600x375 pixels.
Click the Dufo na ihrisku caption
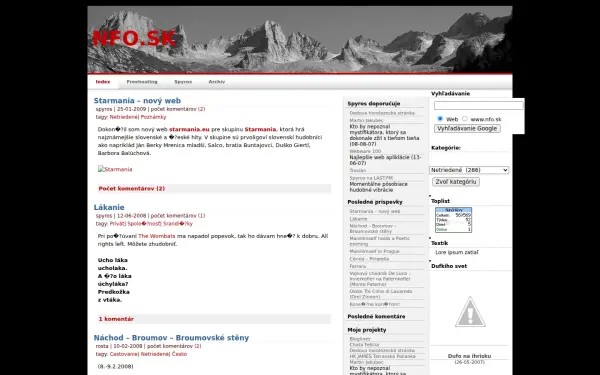(469, 356)
